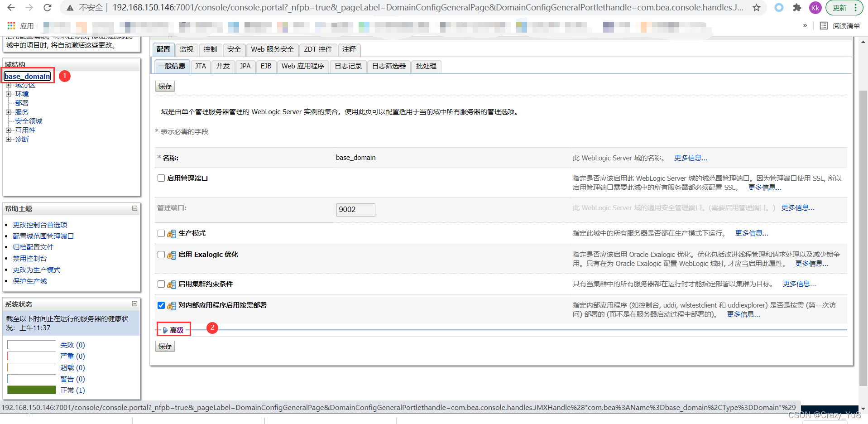Select the JTA sub-tab
Image resolution: width=868 pixels, height=424 pixels.
pos(201,66)
